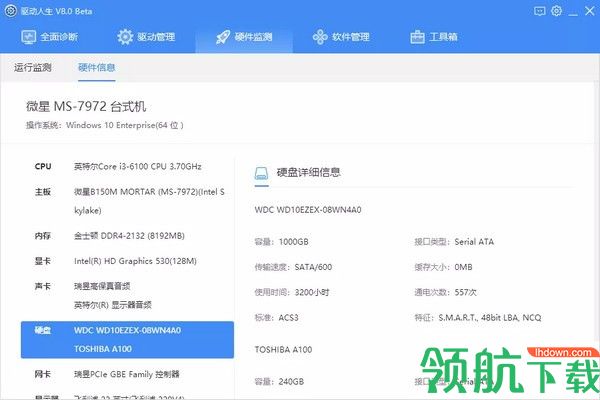Image resolution: width=600 pixels, height=400 pixels.
Task: Select the 内存 row 金士顿 DDR4-2132
Action: tap(127, 236)
